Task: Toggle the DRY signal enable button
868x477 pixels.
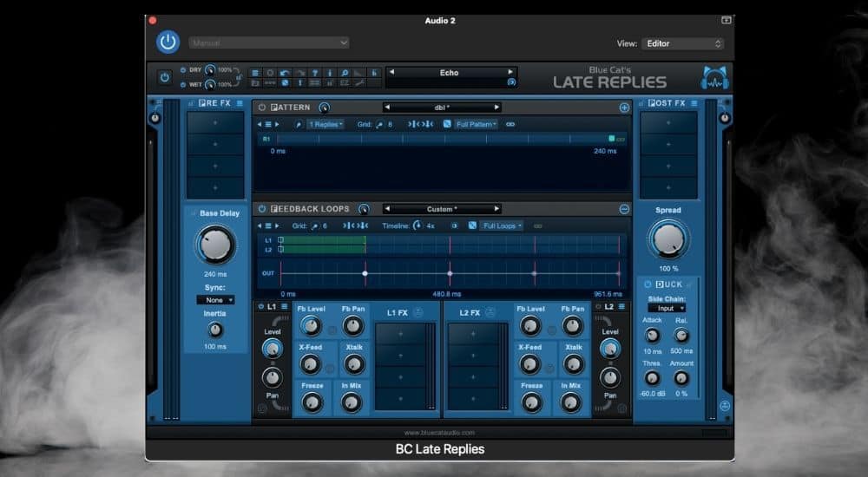Action: click(183, 70)
